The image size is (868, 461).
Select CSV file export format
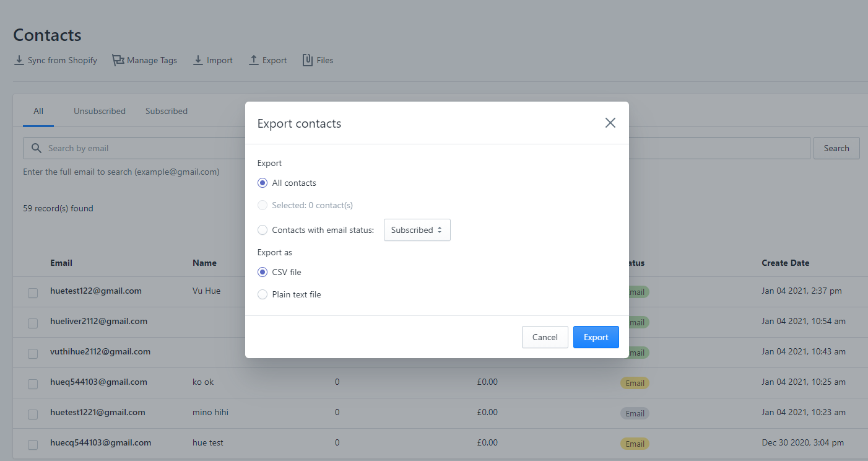tap(263, 272)
